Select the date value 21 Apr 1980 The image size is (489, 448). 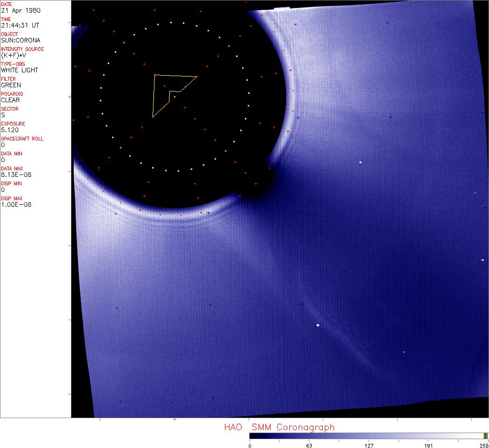point(16,10)
